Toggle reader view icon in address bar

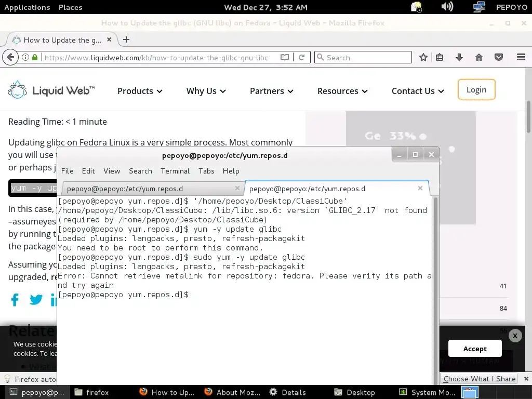coord(285,57)
